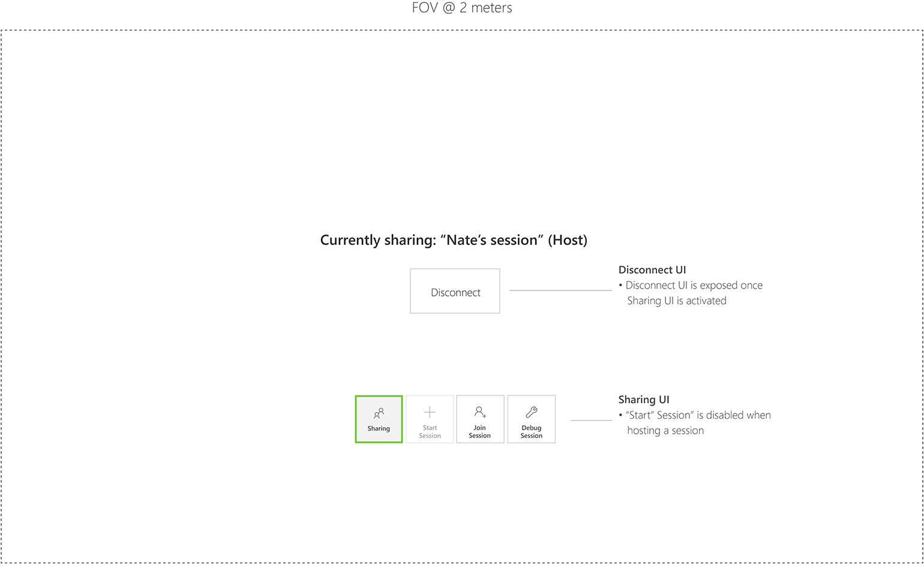Click the plus icon on Start Session
924x570 pixels.
pos(430,412)
